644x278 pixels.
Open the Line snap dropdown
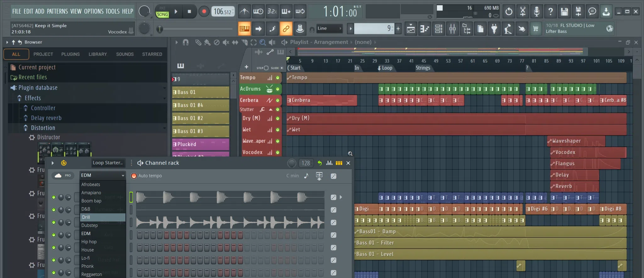click(x=329, y=29)
